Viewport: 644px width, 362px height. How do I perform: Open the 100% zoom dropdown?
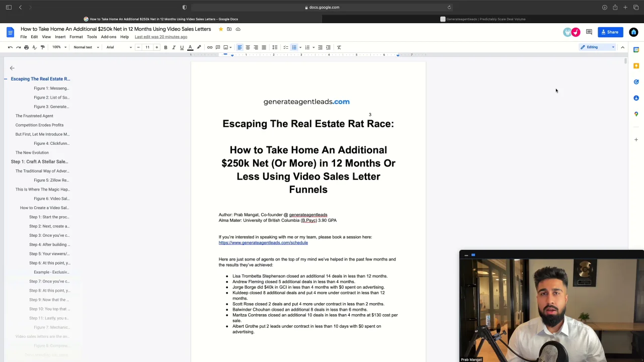click(59, 47)
